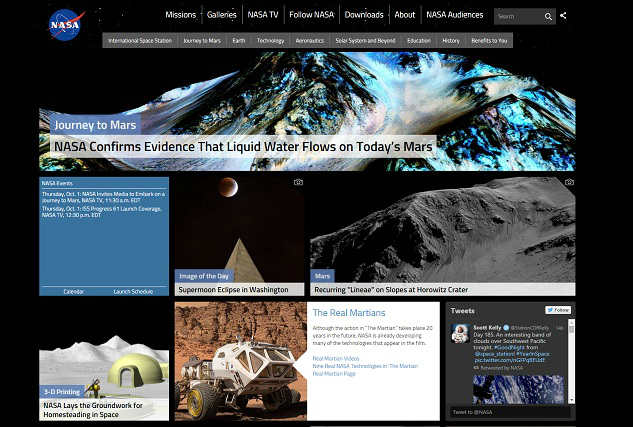The width and height of the screenshot is (633, 427).
Task: Open the Missions menu
Action: coord(180,15)
